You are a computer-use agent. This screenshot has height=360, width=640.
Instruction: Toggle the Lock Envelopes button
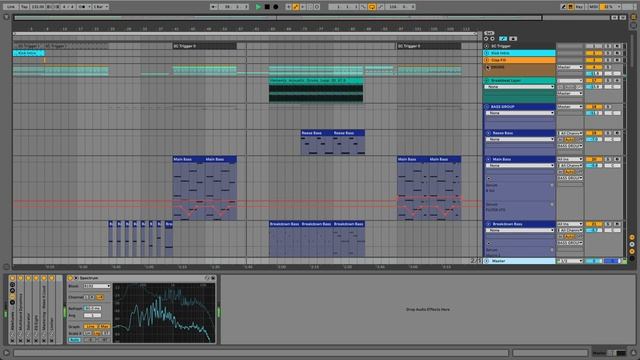click(x=513, y=38)
